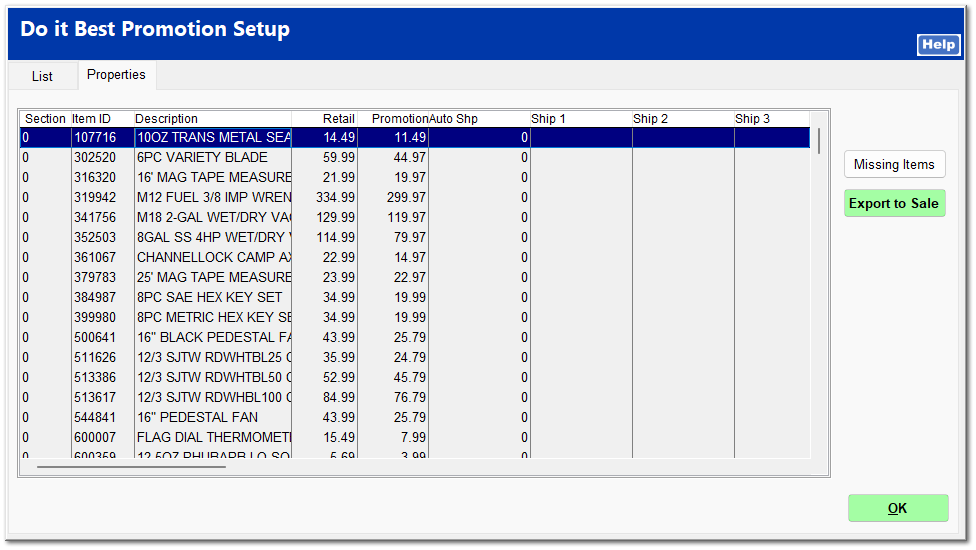Click promotion price 299.97
The width and height of the screenshot is (976, 550).
pyautogui.click(x=406, y=197)
